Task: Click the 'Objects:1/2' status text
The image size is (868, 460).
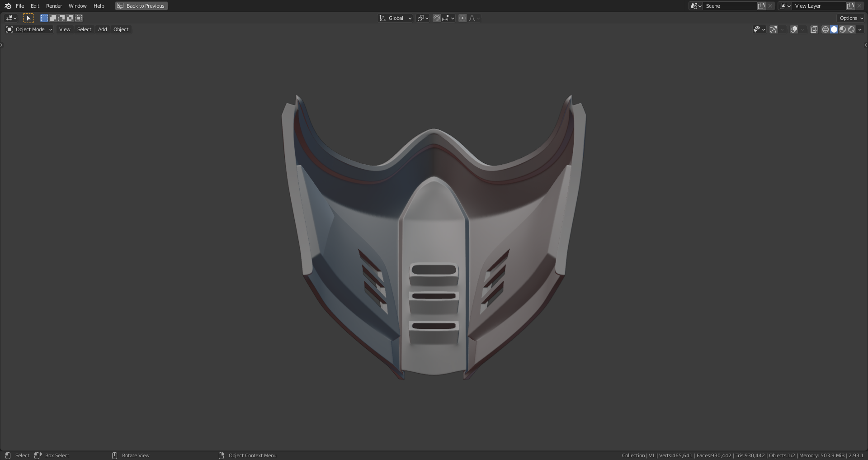Action: click(782, 455)
